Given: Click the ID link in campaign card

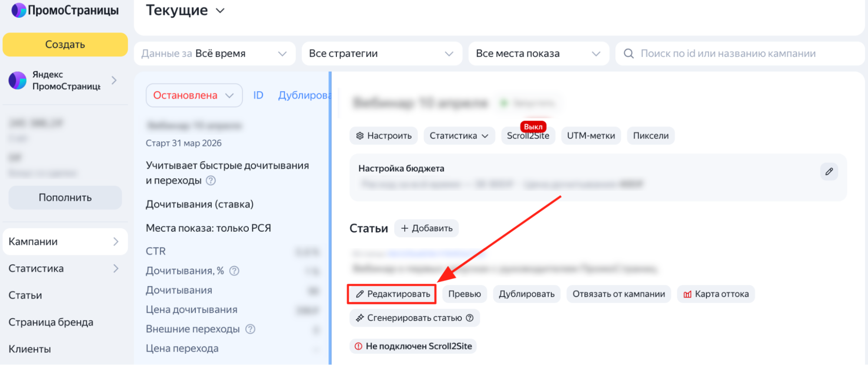Looking at the screenshot, I should [x=258, y=95].
